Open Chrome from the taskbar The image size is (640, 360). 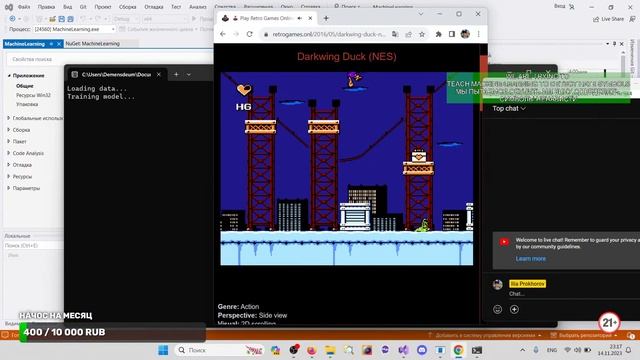(458, 350)
